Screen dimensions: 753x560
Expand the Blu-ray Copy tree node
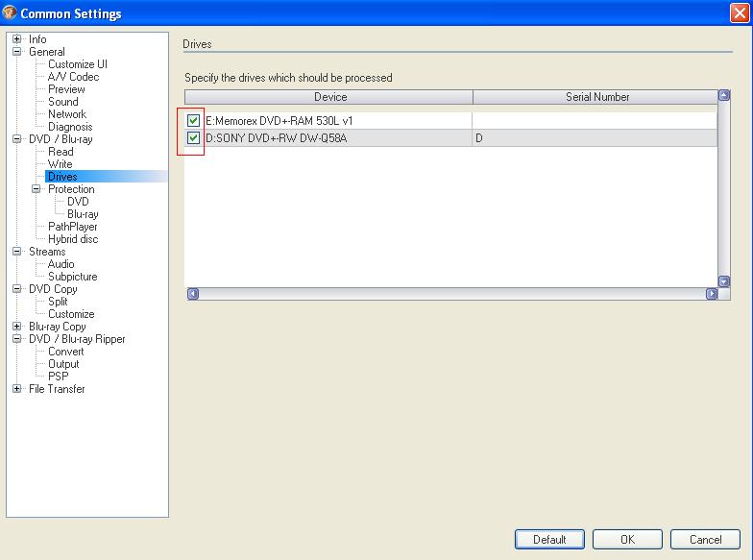click(x=17, y=327)
